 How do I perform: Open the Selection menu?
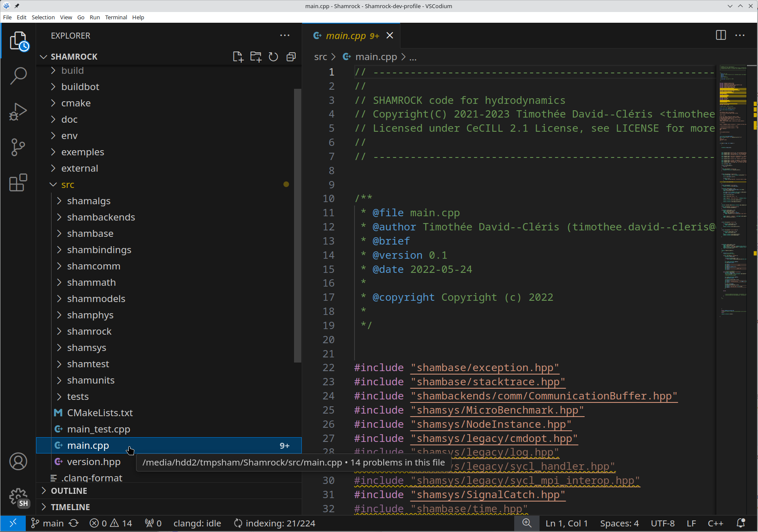[43, 17]
